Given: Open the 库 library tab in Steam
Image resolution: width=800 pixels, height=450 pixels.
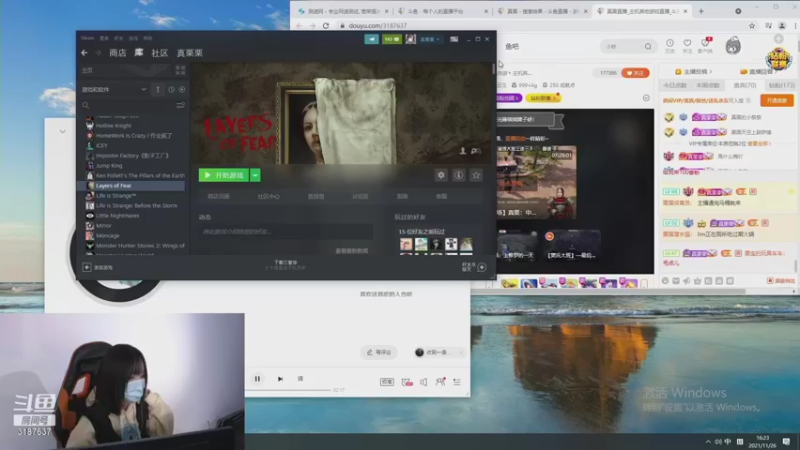Looking at the screenshot, I should pos(139,53).
